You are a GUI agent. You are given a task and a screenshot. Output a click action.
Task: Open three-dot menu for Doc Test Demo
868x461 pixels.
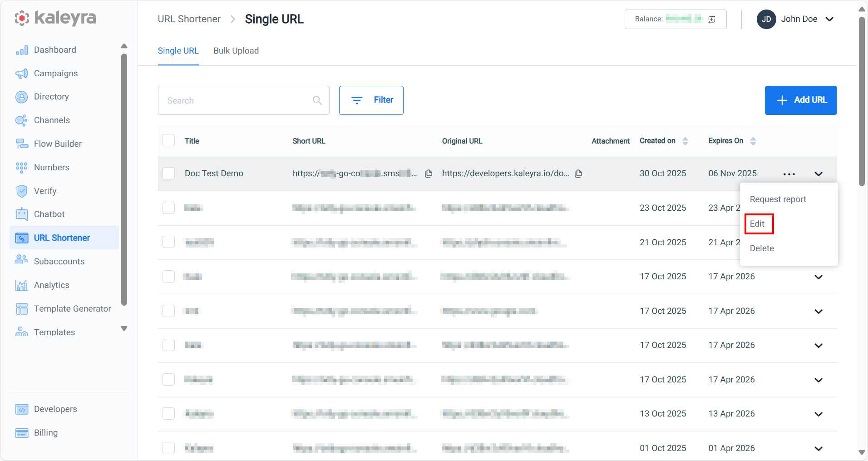789,174
